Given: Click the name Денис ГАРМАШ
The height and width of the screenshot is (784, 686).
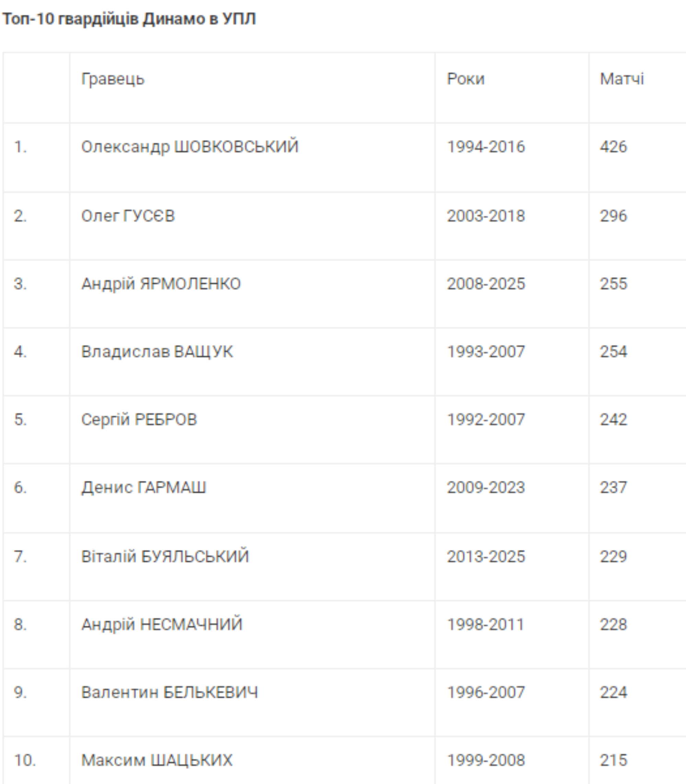Looking at the screenshot, I should click(x=143, y=488).
